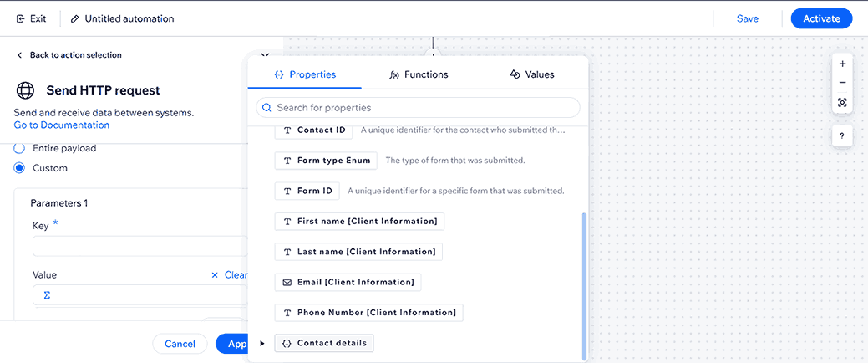Click the zoom out minus icon
The height and width of the screenshot is (363, 868).
click(842, 83)
